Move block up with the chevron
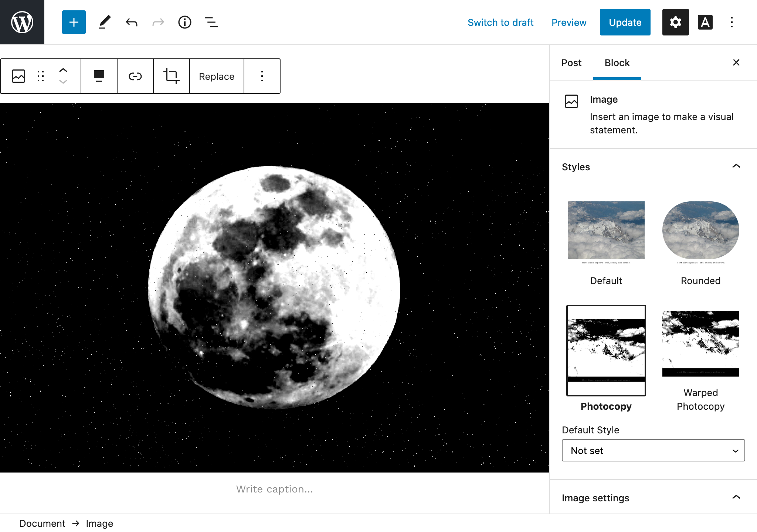The width and height of the screenshot is (757, 532). point(63,70)
